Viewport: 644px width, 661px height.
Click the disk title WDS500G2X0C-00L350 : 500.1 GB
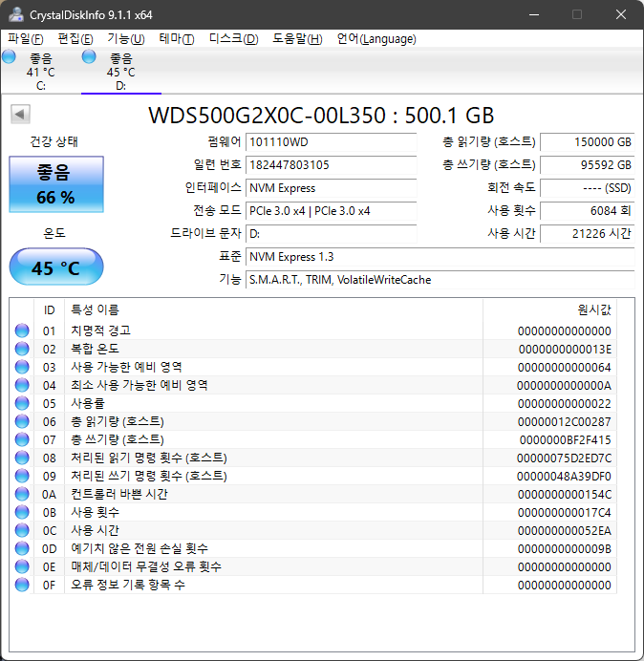coord(321,115)
